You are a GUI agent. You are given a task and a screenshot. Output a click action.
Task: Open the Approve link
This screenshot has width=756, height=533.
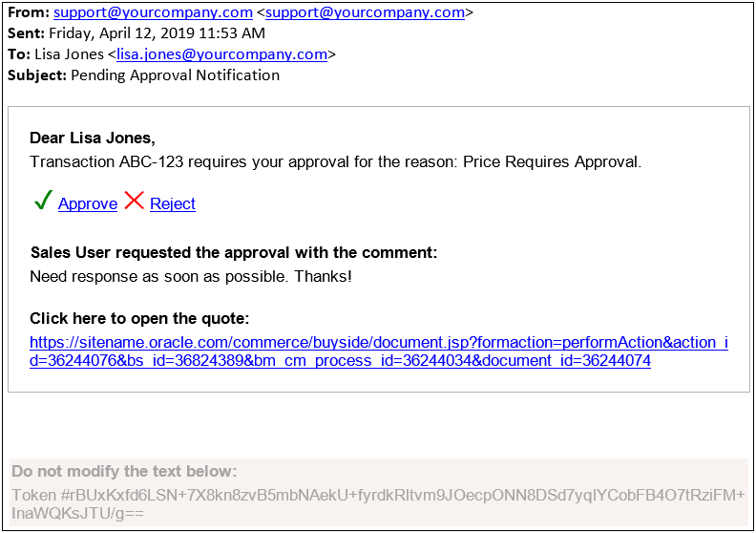click(x=88, y=203)
